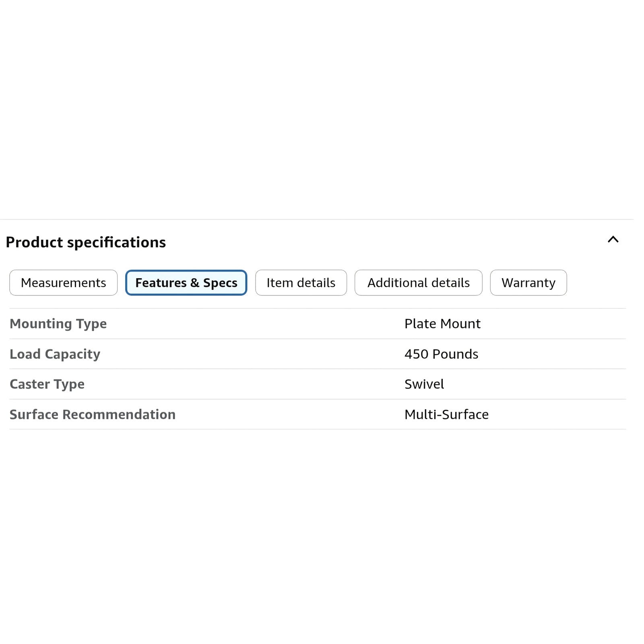The width and height of the screenshot is (644, 644).
Task: Select the Features & Specs tab
Action: pyautogui.click(x=186, y=283)
